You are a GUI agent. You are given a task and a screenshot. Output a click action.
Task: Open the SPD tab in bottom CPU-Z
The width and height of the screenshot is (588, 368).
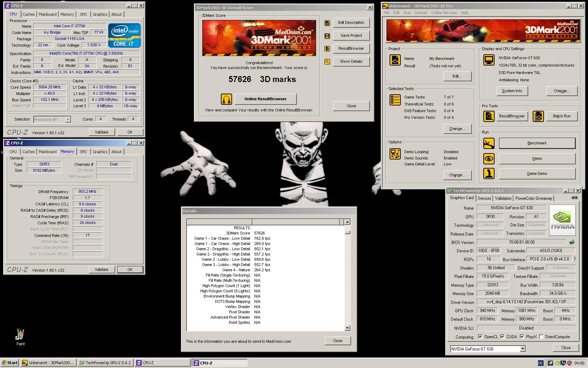(x=83, y=152)
